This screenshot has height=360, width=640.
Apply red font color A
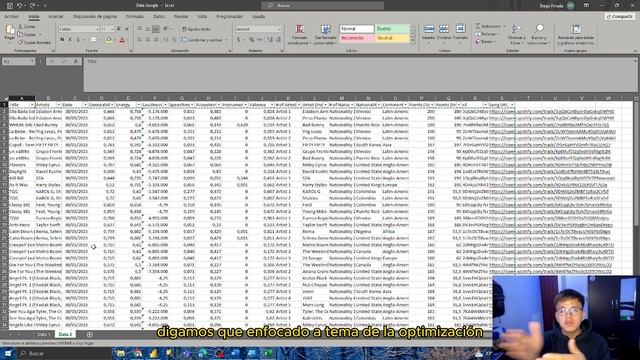(122, 40)
